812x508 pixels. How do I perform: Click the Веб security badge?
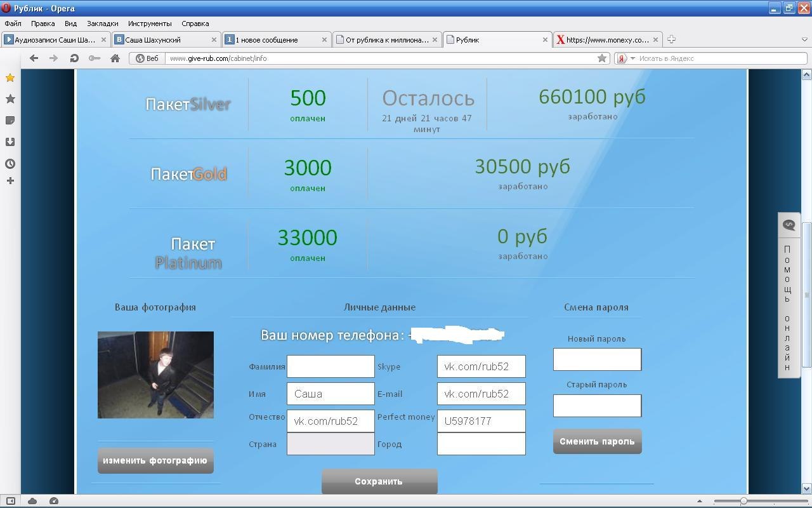coord(147,58)
